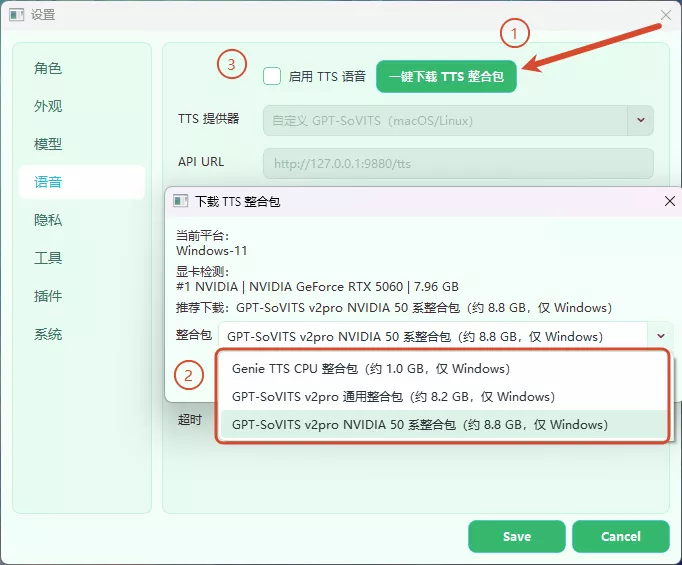
Task: Switch to the 模型 section
Action: point(82,144)
